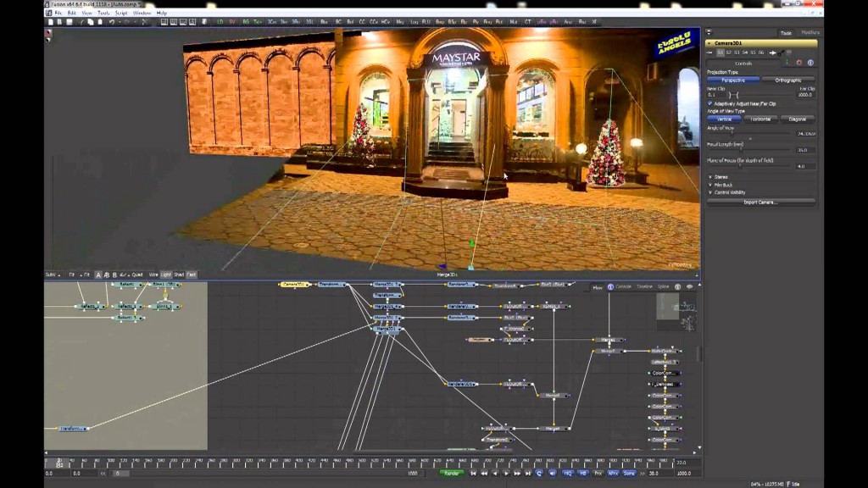Click the Far Clip value field
This screenshot has width=868, height=488.
coord(805,95)
